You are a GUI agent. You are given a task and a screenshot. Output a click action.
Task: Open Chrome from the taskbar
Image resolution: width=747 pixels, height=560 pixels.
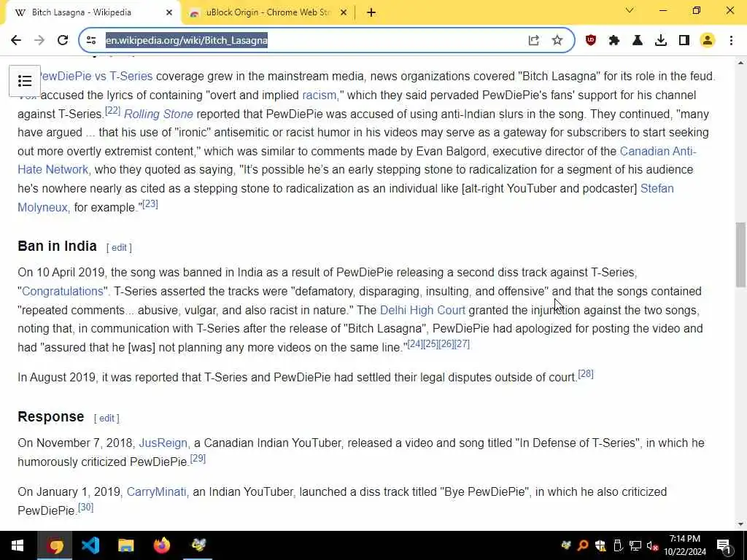click(x=55, y=545)
